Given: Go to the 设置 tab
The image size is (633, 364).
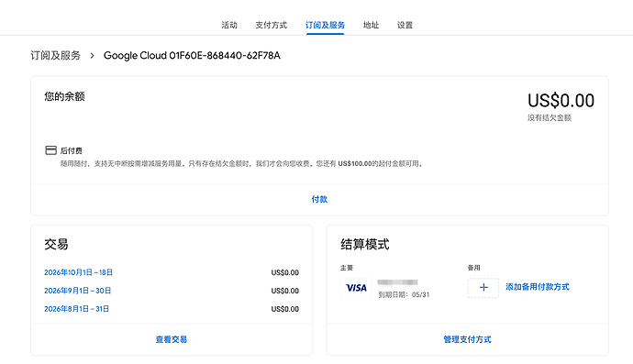Looking at the screenshot, I should coord(405,25).
